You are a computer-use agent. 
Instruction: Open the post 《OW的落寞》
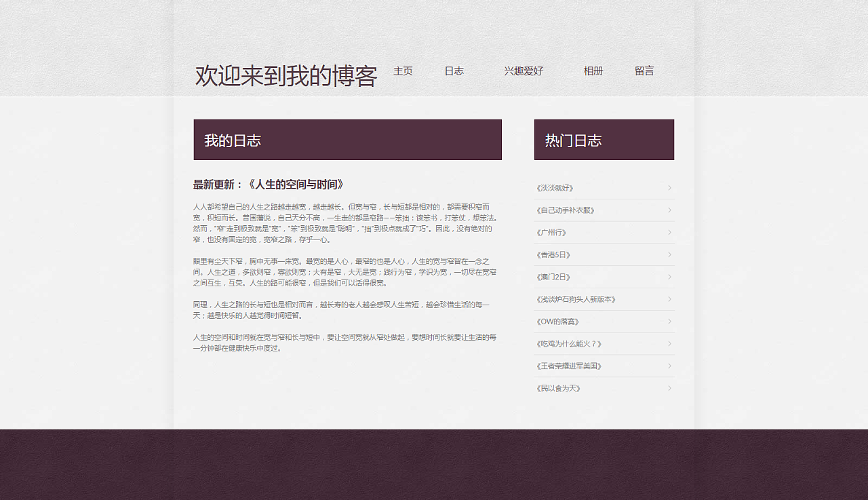[x=557, y=322]
